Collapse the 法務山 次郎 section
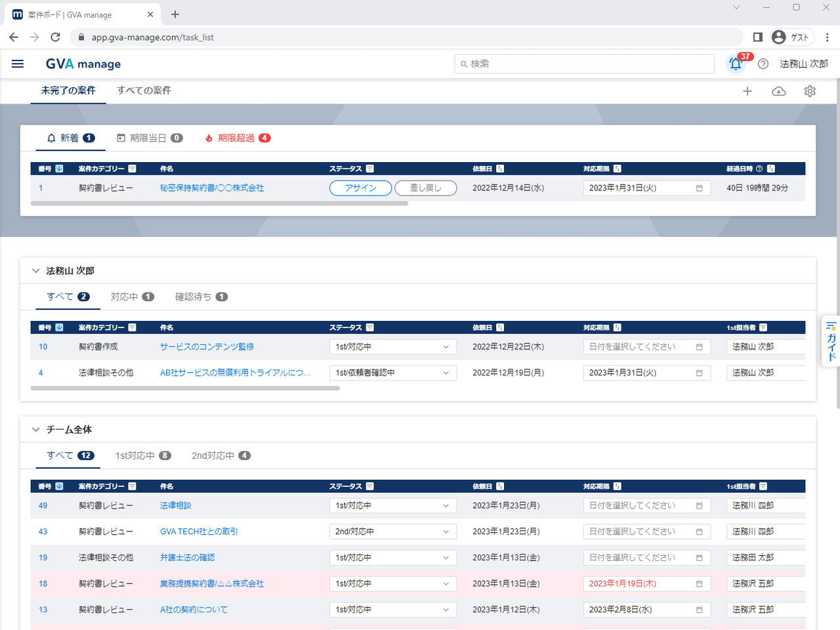The width and height of the screenshot is (840, 630). 36,270
